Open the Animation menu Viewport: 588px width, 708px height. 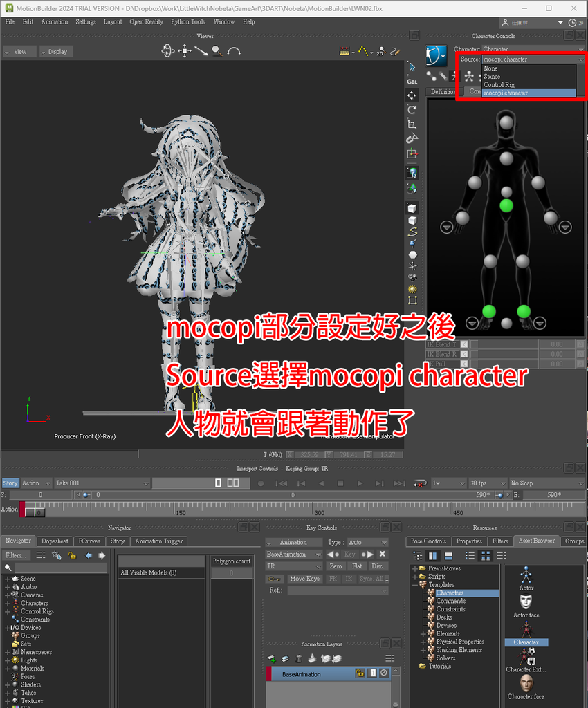[x=54, y=21]
